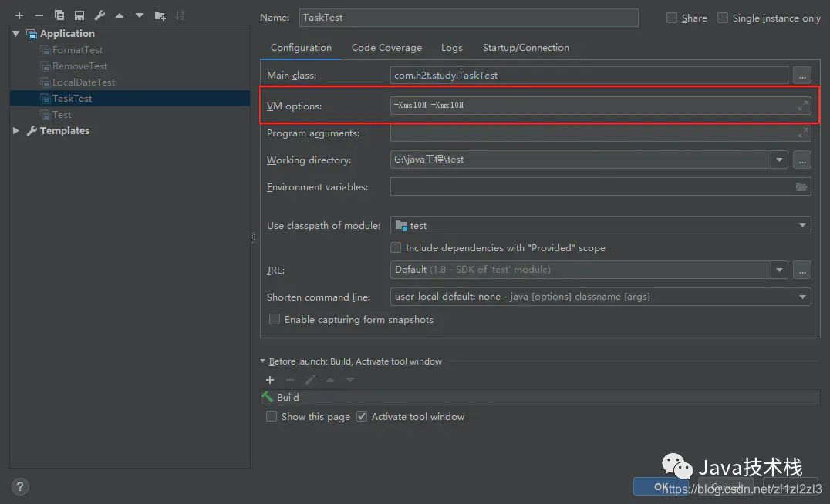Switch to the Code Coverage tab
Image resolution: width=830 pixels, height=504 pixels.
(386, 48)
